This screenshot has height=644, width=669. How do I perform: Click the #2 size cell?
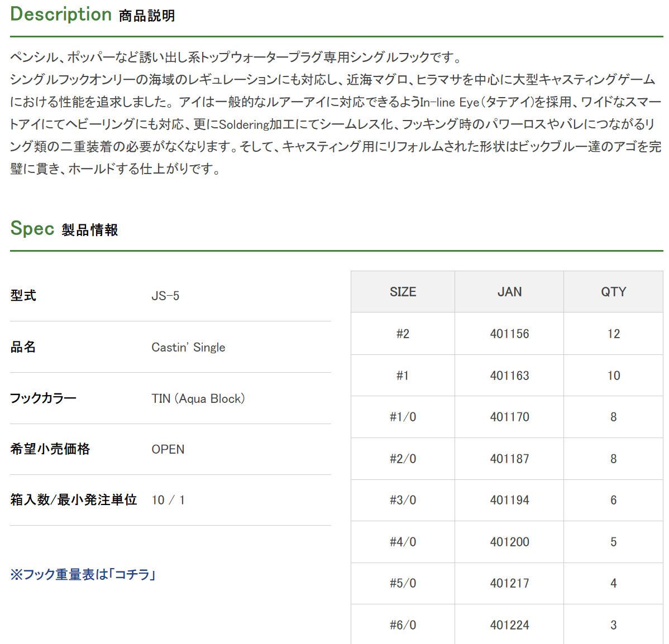[403, 334]
